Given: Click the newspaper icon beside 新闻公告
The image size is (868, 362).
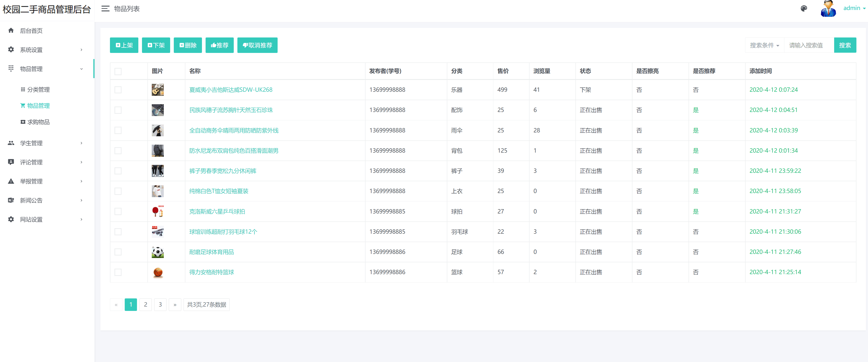Looking at the screenshot, I should tap(11, 200).
